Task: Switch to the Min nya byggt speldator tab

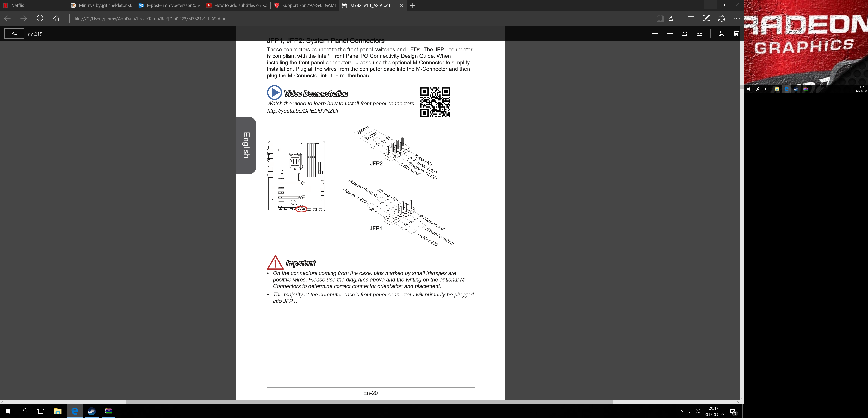Action: [x=101, y=5]
